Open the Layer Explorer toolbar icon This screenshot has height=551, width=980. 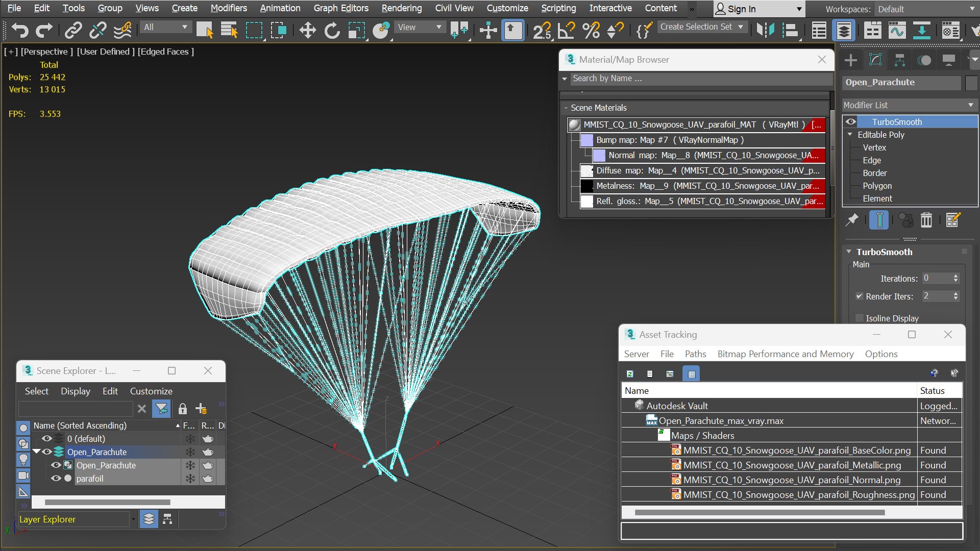pyautogui.click(x=844, y=31)
